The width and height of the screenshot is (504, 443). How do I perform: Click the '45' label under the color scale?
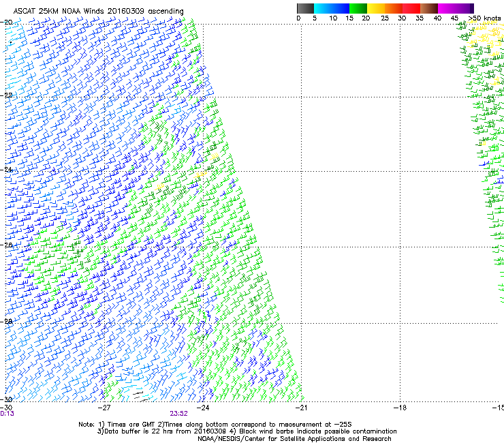[x=454, y=18]
